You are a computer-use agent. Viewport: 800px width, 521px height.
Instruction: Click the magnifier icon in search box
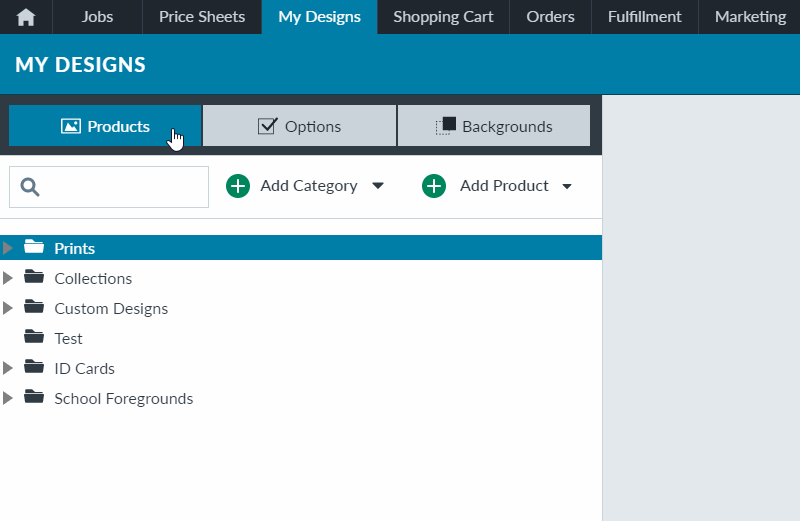30,187
